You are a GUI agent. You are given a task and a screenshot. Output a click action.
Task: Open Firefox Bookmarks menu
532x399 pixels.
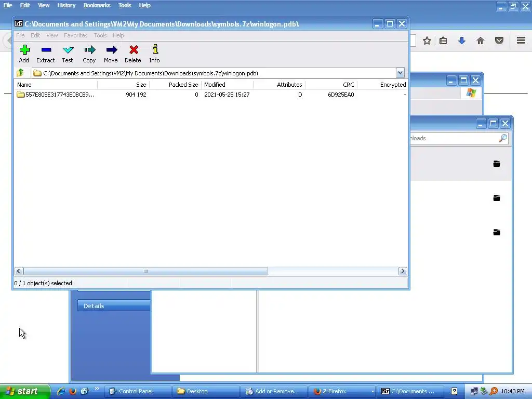[97, 5]
